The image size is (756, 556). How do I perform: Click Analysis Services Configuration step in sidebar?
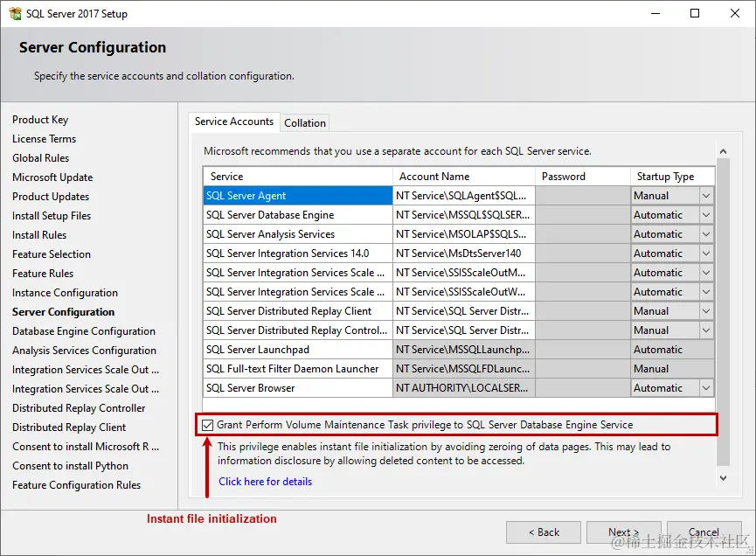tap(85, 351)
